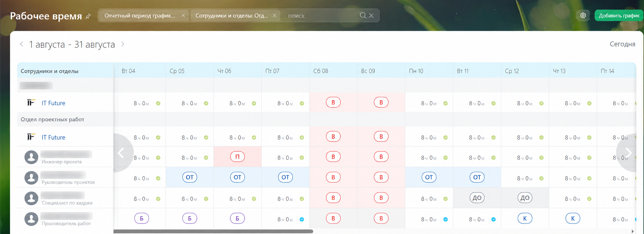Open ДО mark on Ср 12
Screen dimensions: 644x234
(x=525, y=198)
